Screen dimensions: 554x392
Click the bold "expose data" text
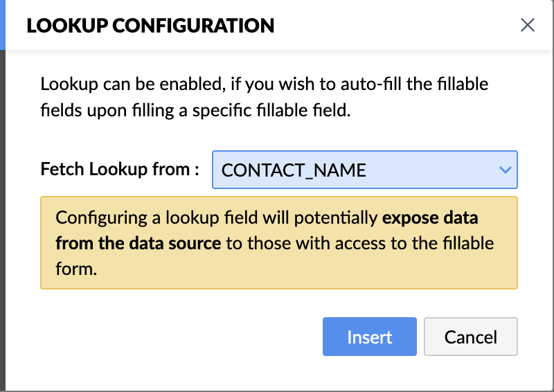tap(429, 218)
